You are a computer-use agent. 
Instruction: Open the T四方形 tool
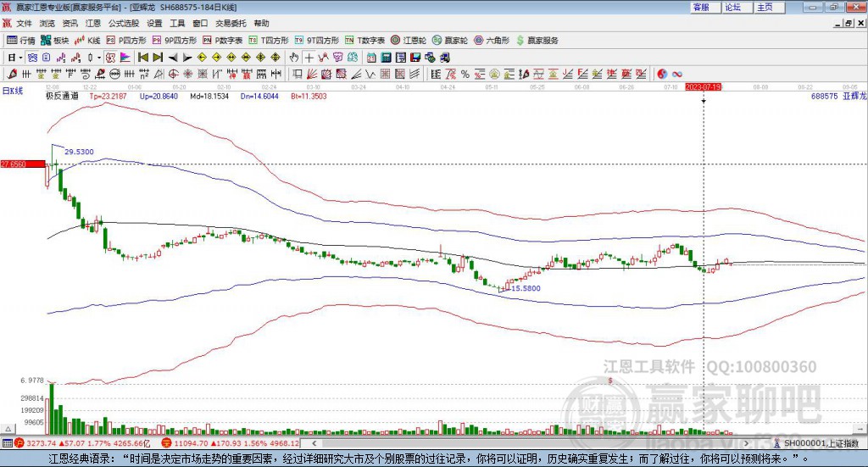[x=269, y=41]
